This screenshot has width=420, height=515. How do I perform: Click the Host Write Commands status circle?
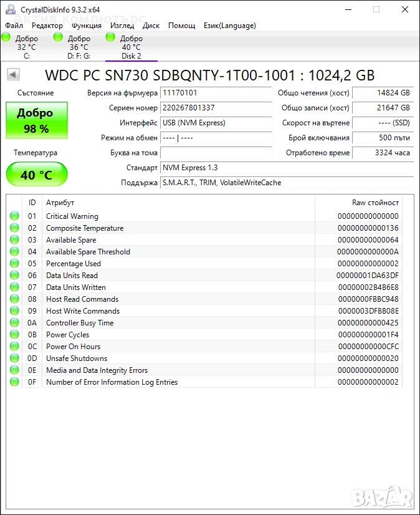click(14, 310)
